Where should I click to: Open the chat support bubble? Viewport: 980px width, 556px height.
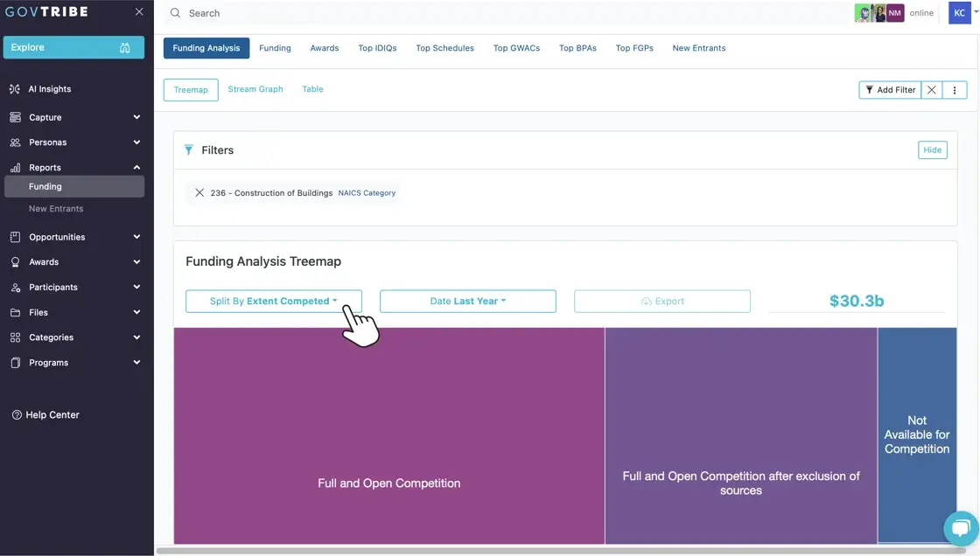pos(961,527)
